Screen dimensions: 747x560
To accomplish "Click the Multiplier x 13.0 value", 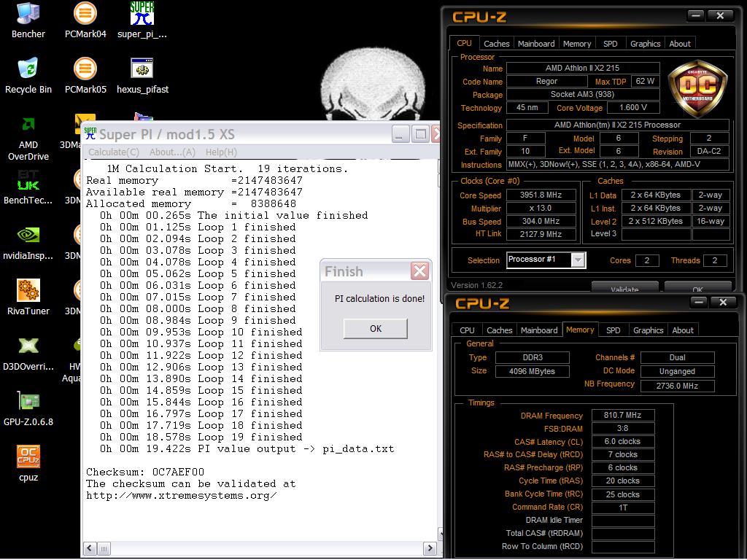I will pos(541,208).
